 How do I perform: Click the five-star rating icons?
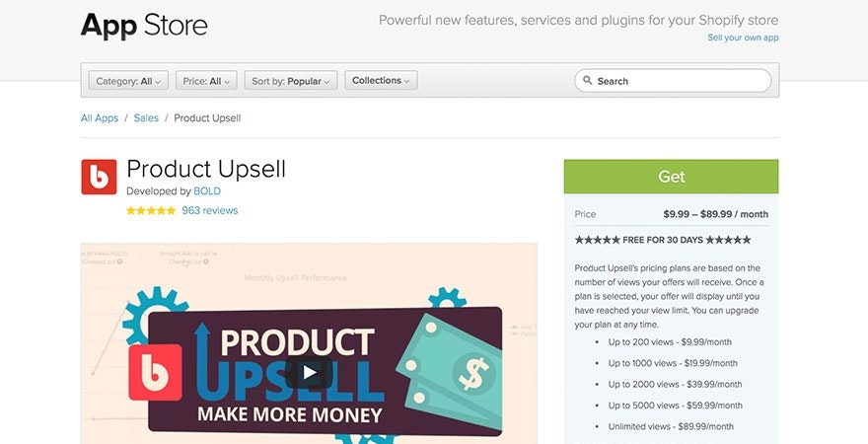click(x=151, y=210)
